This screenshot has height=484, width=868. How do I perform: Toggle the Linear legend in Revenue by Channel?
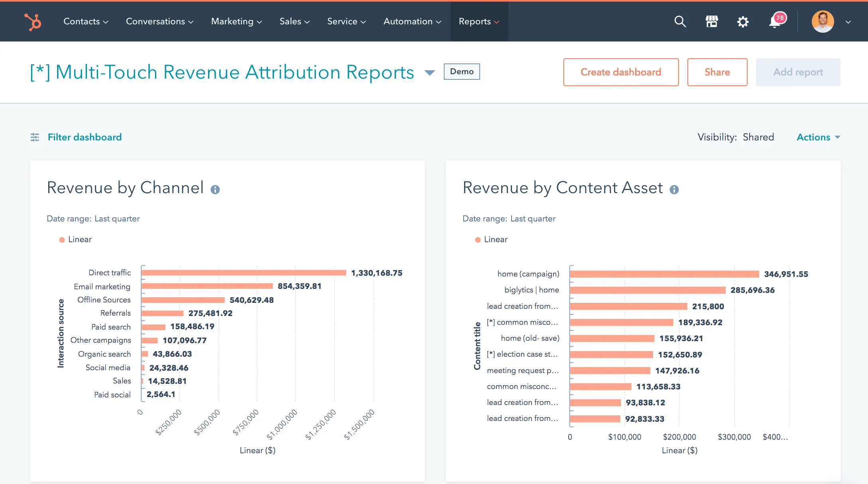(x=75, y=239)
